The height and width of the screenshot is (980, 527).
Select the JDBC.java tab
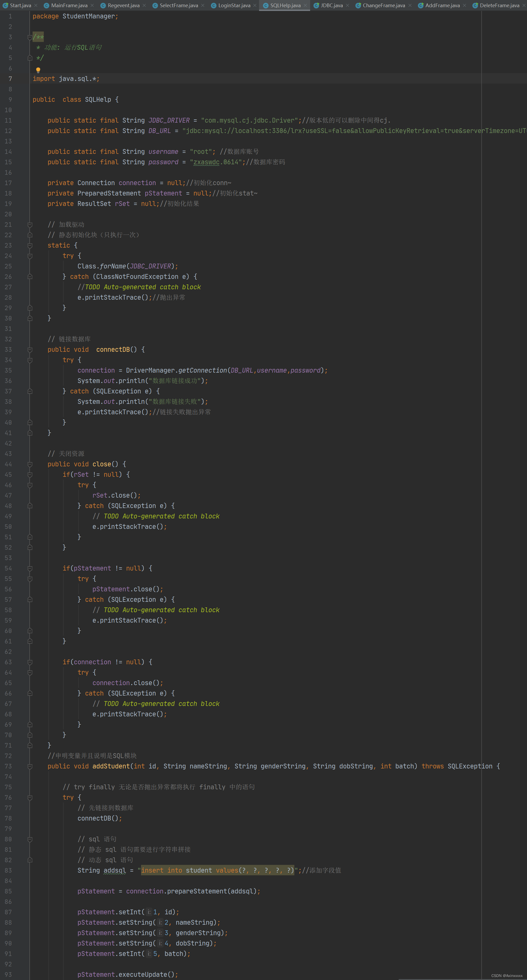click(331, 5)
